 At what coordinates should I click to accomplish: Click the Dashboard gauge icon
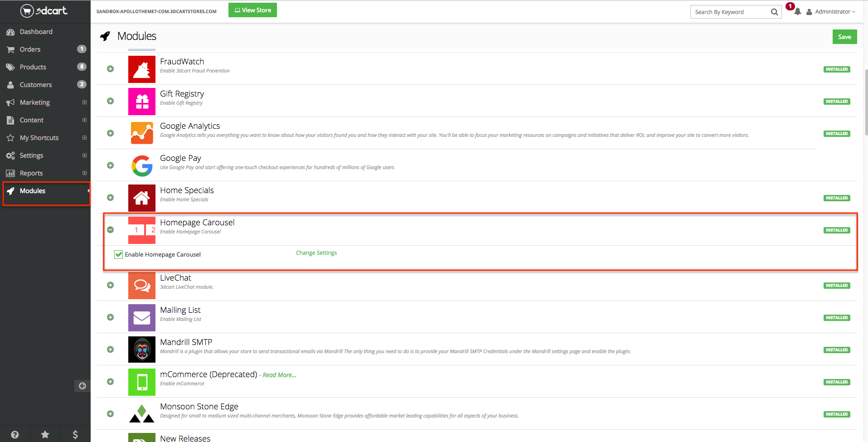tap(10, 32)
